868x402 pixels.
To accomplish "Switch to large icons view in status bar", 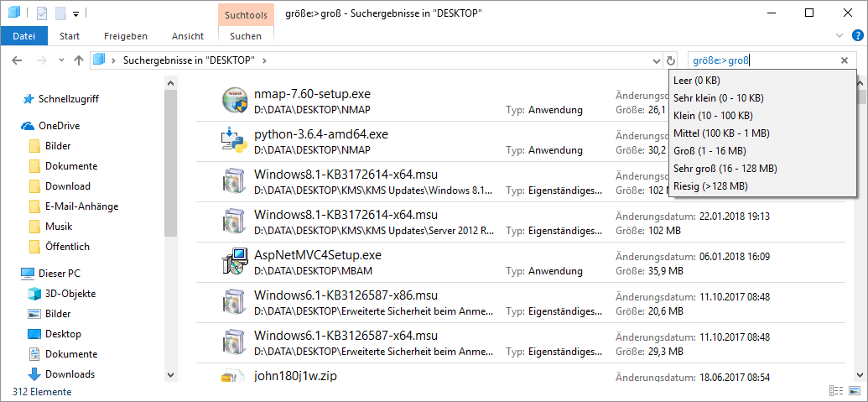I will point(854,391).
